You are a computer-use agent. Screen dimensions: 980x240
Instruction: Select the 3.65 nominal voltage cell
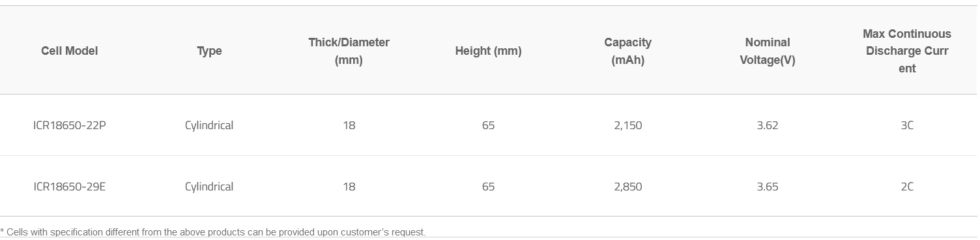coord(768,187)
